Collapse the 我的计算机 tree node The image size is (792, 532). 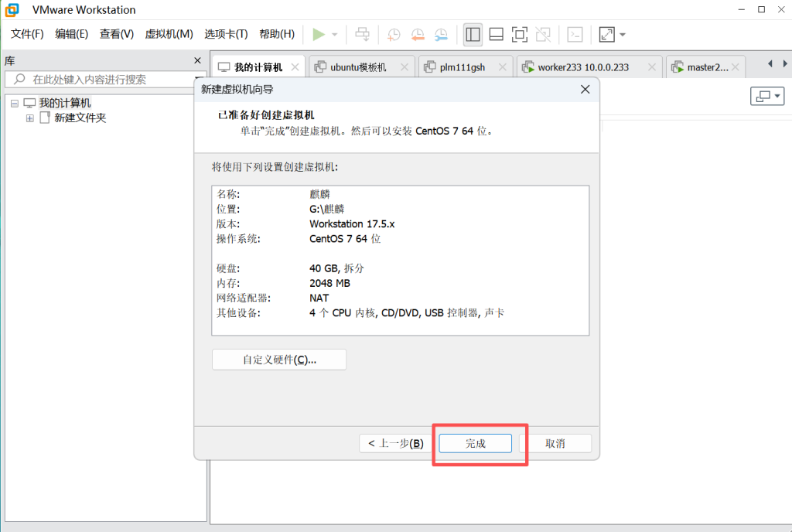15,103
